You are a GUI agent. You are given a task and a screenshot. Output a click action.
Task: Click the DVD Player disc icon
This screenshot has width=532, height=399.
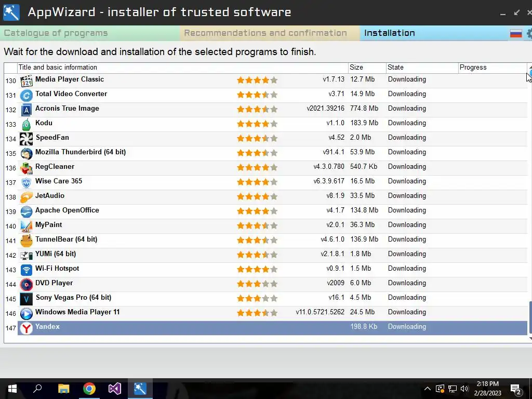coord(26,285)
